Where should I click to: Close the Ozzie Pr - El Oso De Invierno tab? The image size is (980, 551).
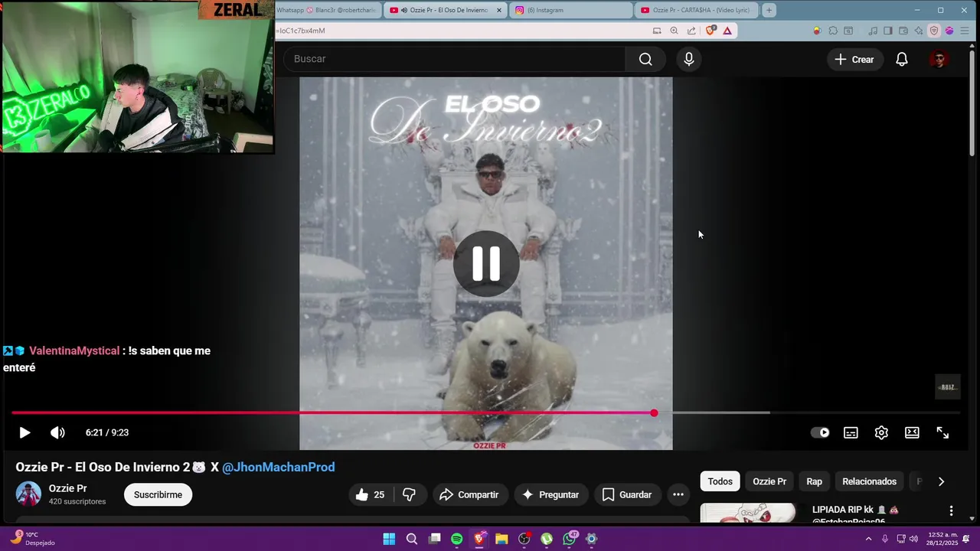[x=499, y=10]
